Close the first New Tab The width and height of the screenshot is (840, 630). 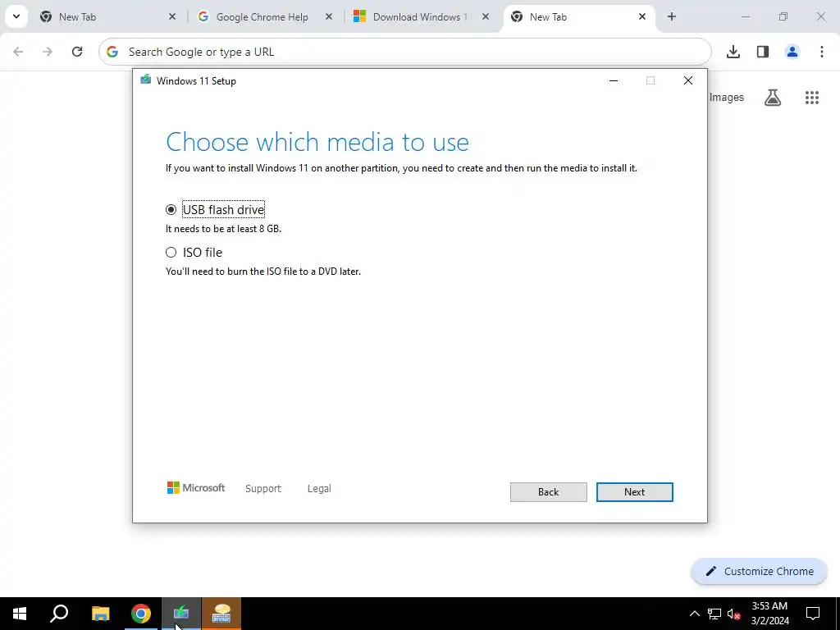coord(172,17)
